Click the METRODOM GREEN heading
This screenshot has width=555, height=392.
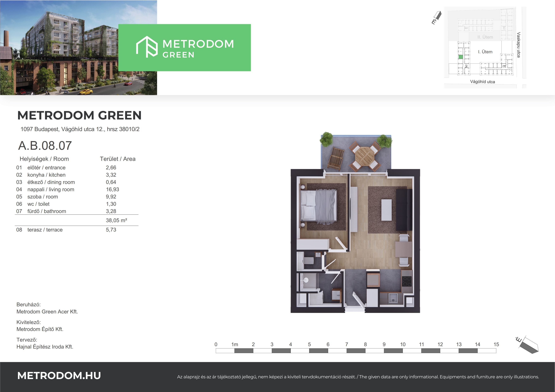click(79, 115)
